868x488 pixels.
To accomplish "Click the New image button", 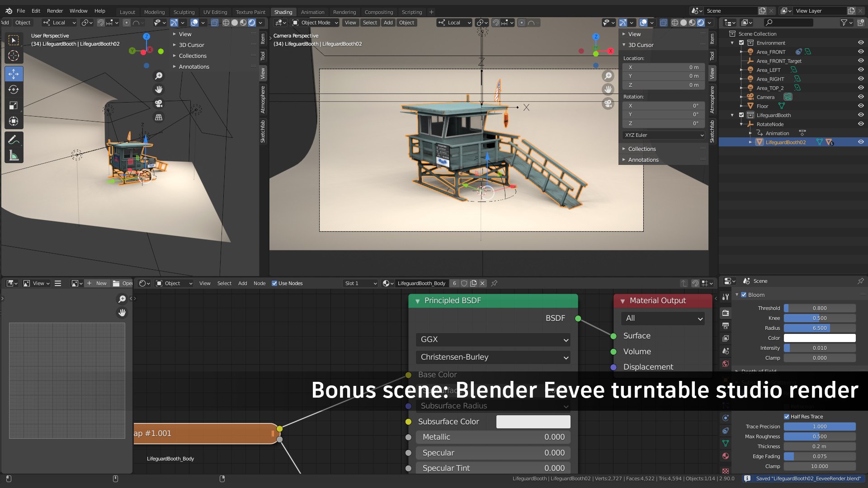I will 97,283.
